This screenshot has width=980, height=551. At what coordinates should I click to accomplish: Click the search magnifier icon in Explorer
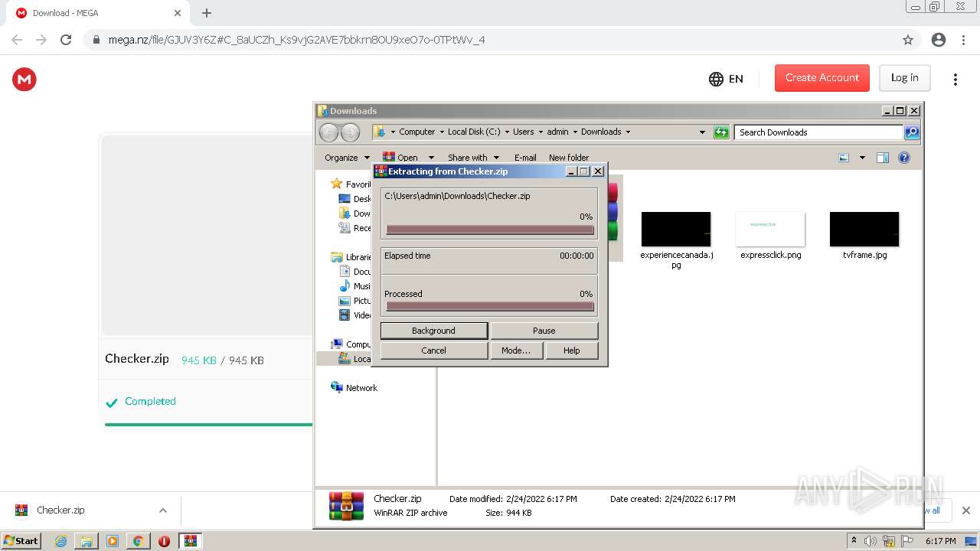[912, 132]
